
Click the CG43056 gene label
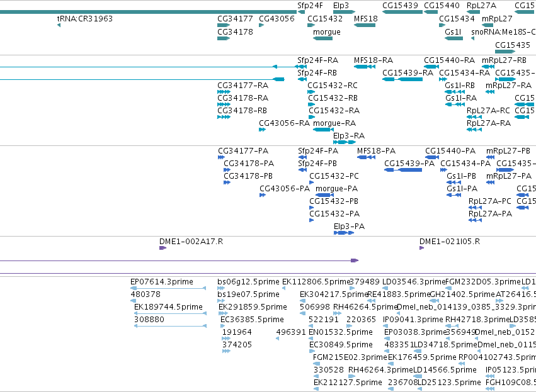(x=277, y=18)
